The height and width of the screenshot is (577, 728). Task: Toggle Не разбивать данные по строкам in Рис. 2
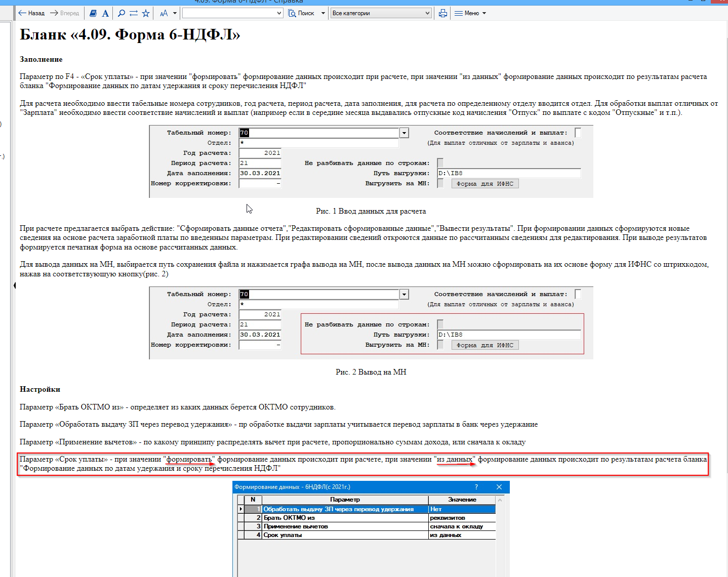(440, 324)
